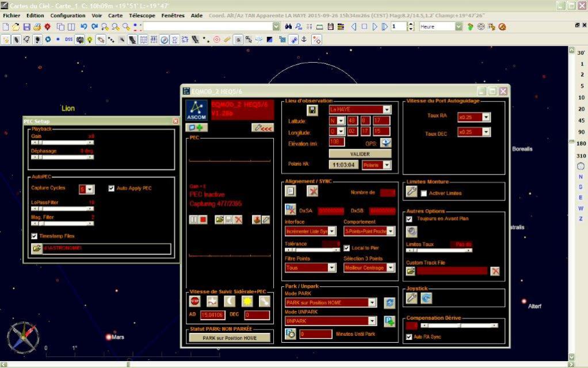Image resolution: width=588 pixels, height=368 pixels.
Task: Click the anchor icon in second toolbar
Action: tap(304, 39)
